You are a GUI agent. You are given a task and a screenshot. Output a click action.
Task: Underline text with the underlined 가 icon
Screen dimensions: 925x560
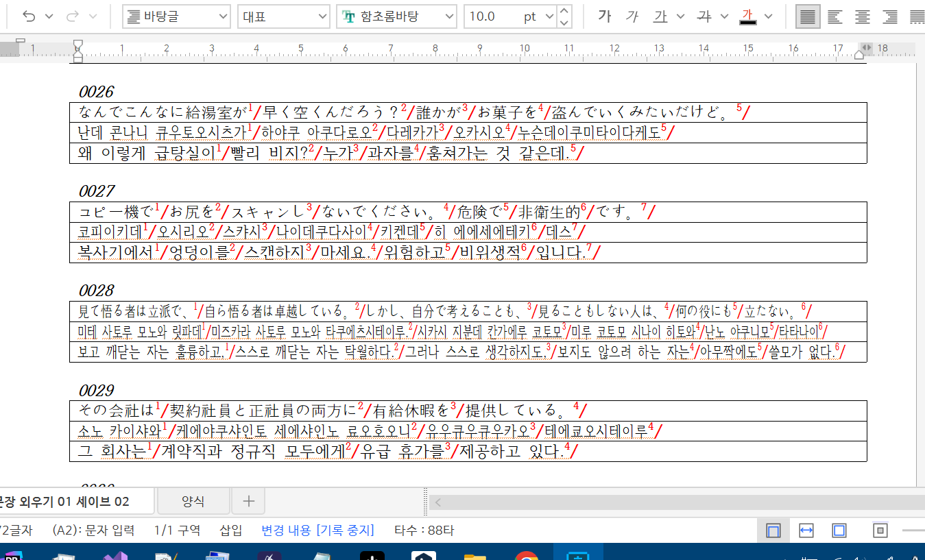coord(660,16)
